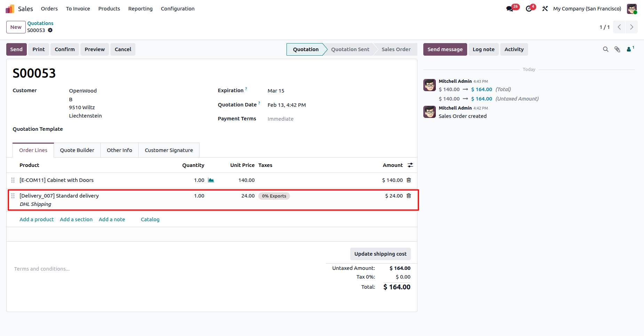The image size is (644, 336).
Task: Expand the Reporting menu
Action: pyautogui.click(x=140, y=9)
